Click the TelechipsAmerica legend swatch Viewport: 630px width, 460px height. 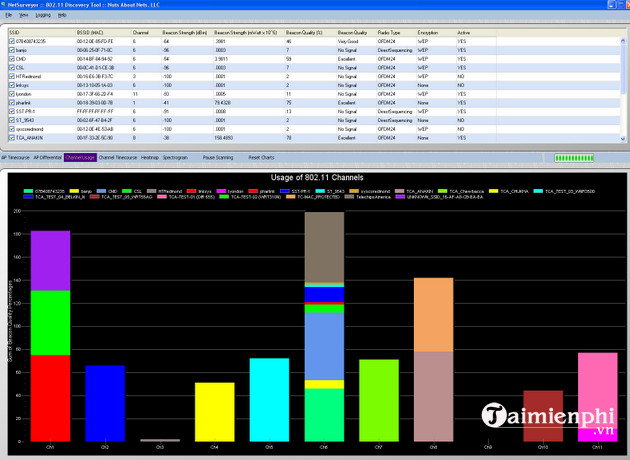point(349,197)
